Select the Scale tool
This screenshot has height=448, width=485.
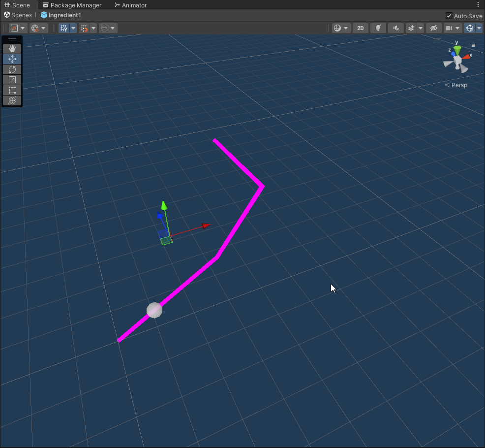point(12,80)
